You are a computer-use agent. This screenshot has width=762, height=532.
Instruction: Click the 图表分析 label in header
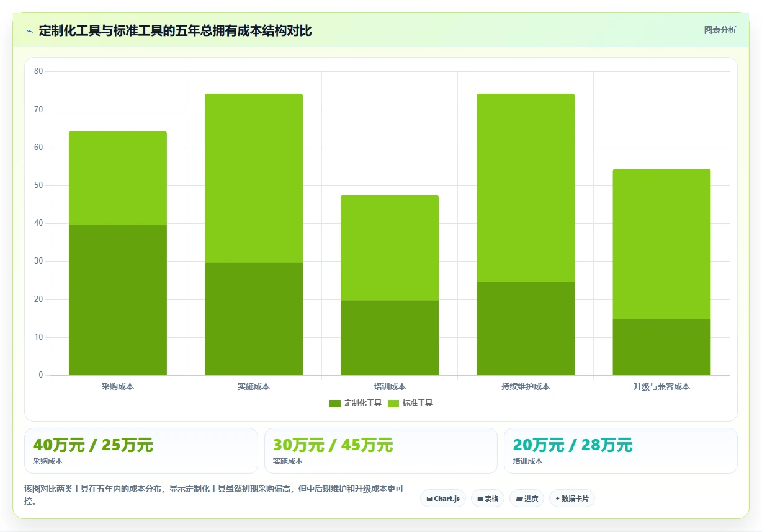720,30
